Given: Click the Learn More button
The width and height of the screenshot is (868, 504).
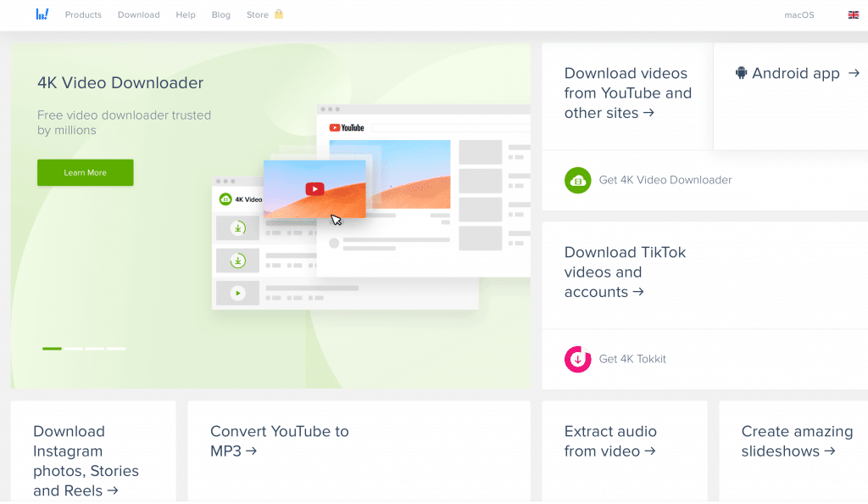Looking at the screenshot, I should click(x=86, y=172).
